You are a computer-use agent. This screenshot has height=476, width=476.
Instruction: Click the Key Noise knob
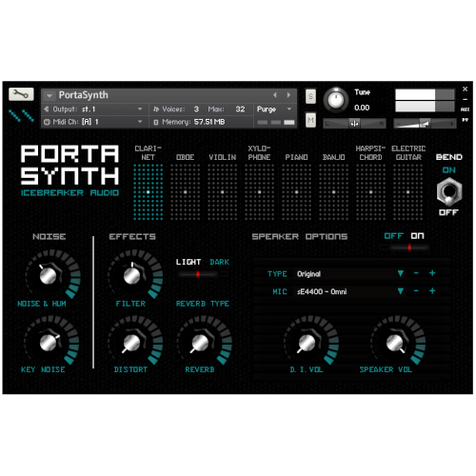point(49,342)
